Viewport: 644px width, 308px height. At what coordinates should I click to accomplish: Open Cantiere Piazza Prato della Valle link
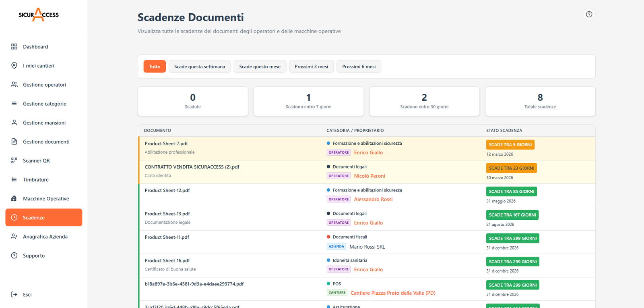click(393, 293)
